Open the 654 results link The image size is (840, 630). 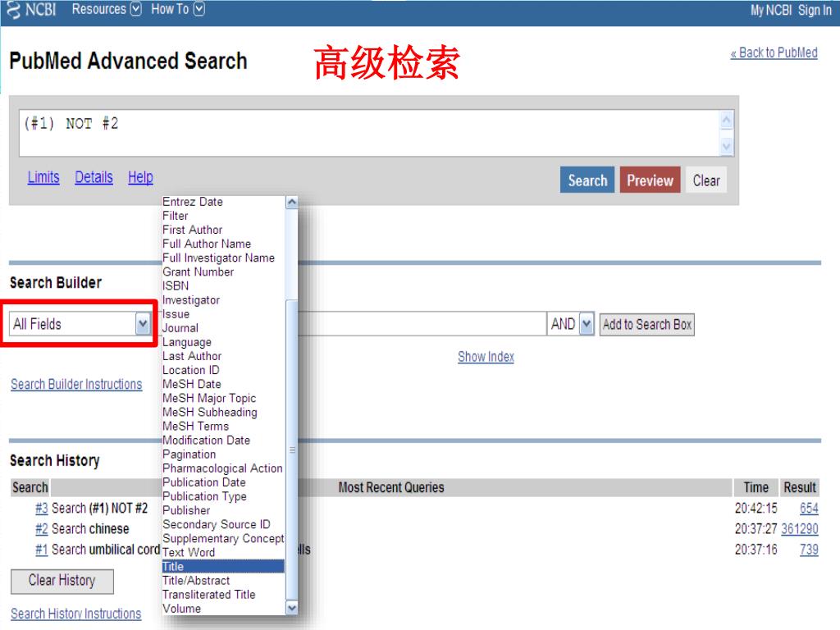tap(809, 509)
